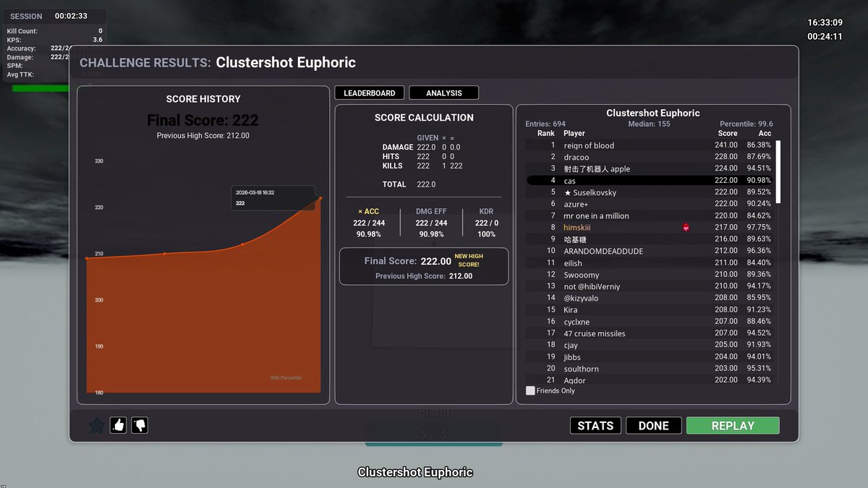Click the × ACC multiplier stat
Viewport: 868px width, 488px height.
[369, 223]
